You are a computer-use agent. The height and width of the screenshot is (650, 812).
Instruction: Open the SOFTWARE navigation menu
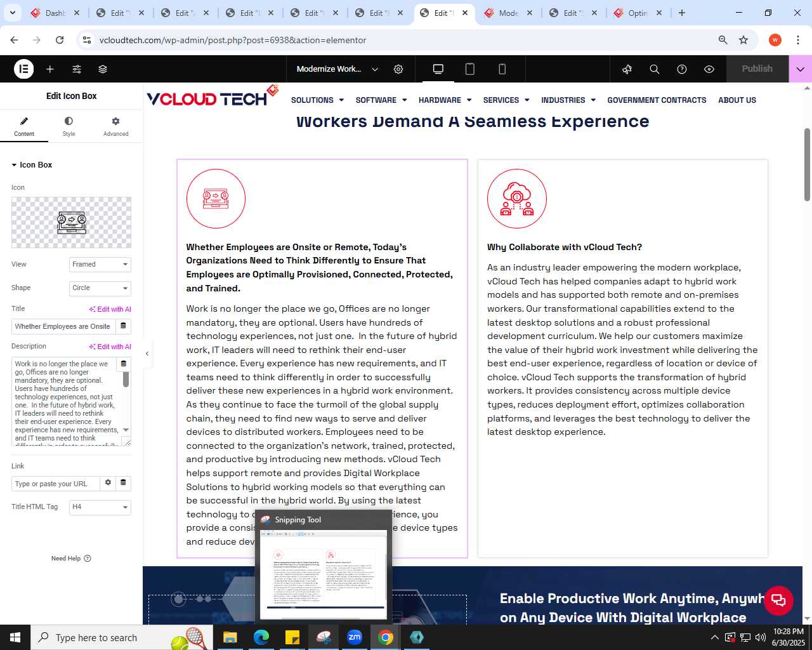381,100
